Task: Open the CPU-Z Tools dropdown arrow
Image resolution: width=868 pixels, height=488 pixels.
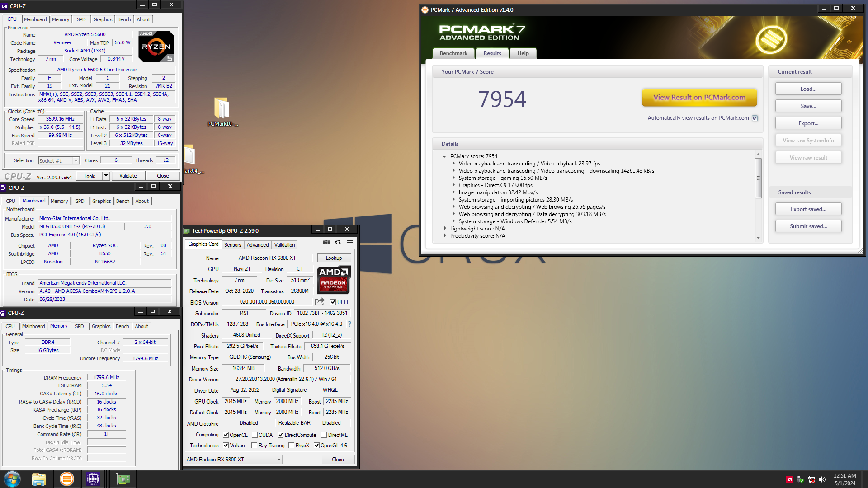Action: pyautogui.click(x=106, y=175)
